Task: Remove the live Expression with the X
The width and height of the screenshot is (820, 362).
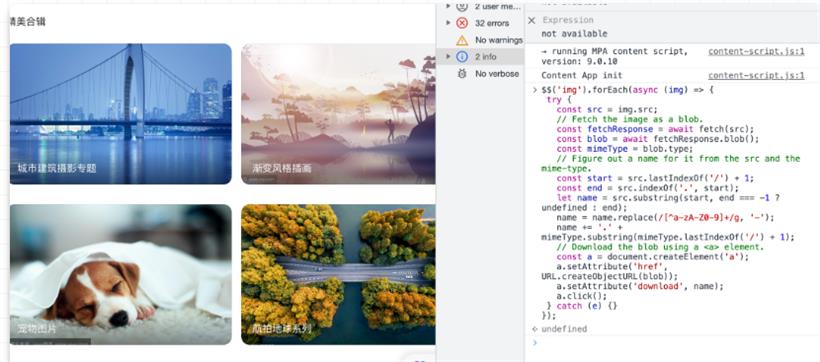Action: pos(532,20)
